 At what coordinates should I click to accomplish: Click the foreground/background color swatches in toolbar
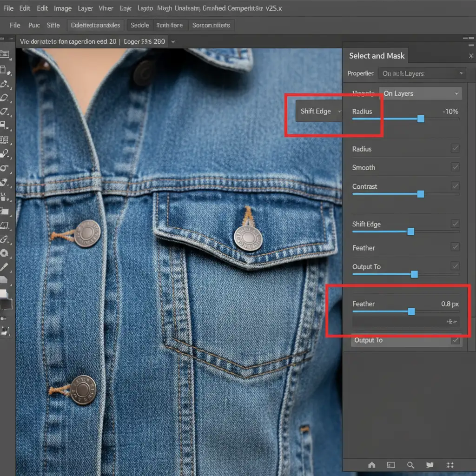point(6,299)
